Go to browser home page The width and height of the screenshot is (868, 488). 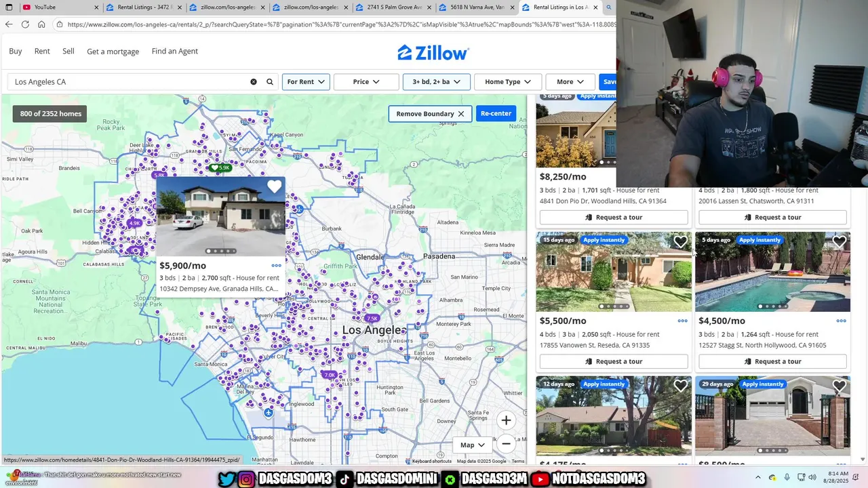coord(41,24)
